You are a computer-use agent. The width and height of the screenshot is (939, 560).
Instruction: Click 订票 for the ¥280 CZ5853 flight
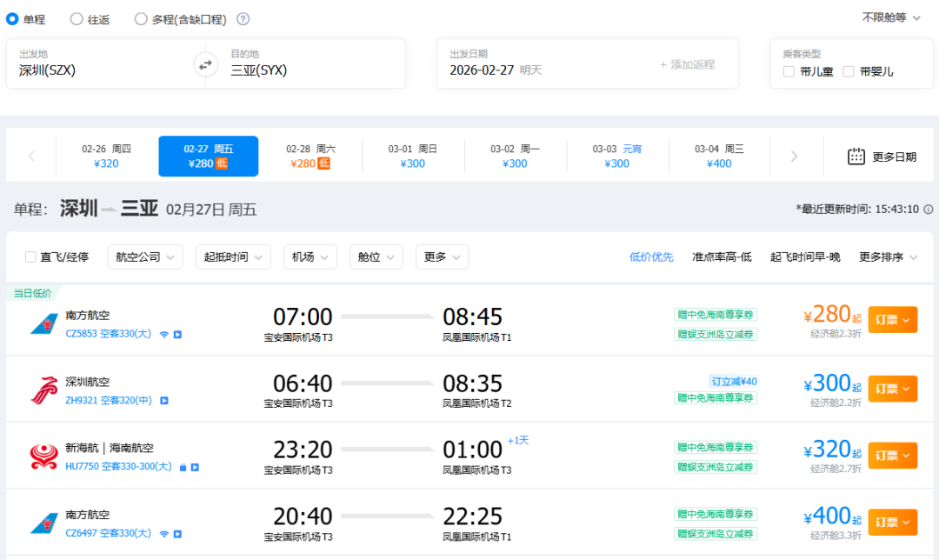pos(892,320)
